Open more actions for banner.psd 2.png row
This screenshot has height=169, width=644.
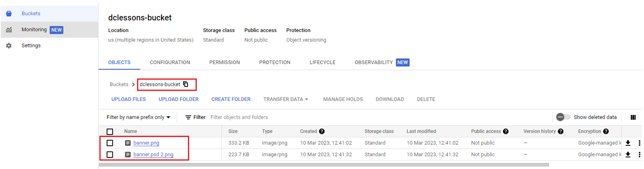(x=639, y=155)
